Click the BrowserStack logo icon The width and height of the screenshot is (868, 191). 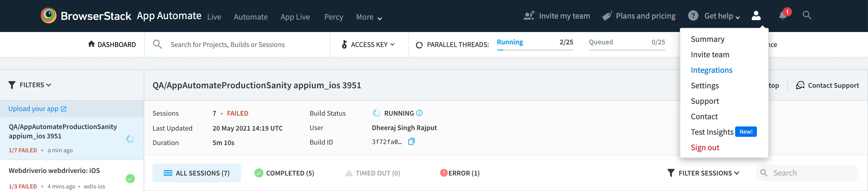[49, 15]
